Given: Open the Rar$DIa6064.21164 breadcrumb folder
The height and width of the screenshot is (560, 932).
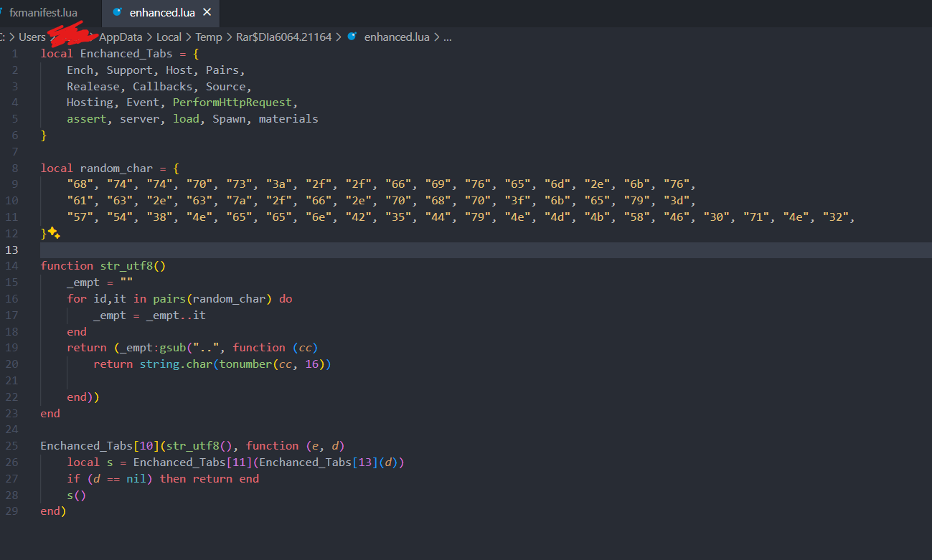Looking at the screenshot, I should tap(284, 37).
